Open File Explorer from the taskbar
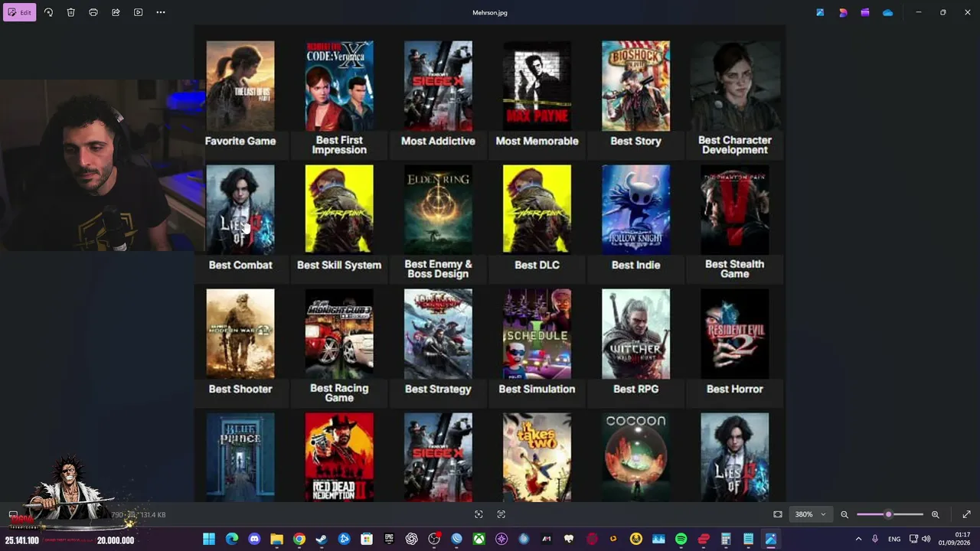 [x=276, y=540]
